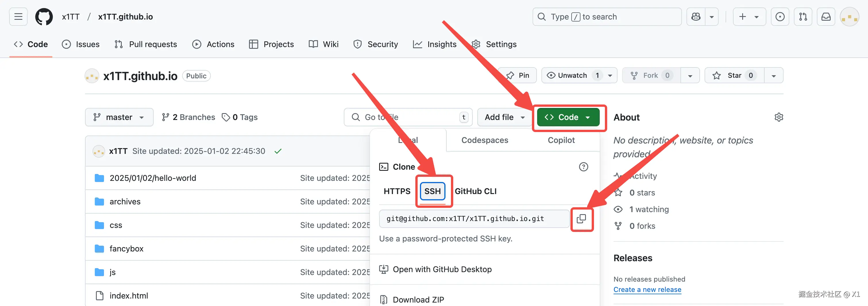868x306 pixels.
Task: Switch to the Copilot tab in popup
Action: point(561,140)
